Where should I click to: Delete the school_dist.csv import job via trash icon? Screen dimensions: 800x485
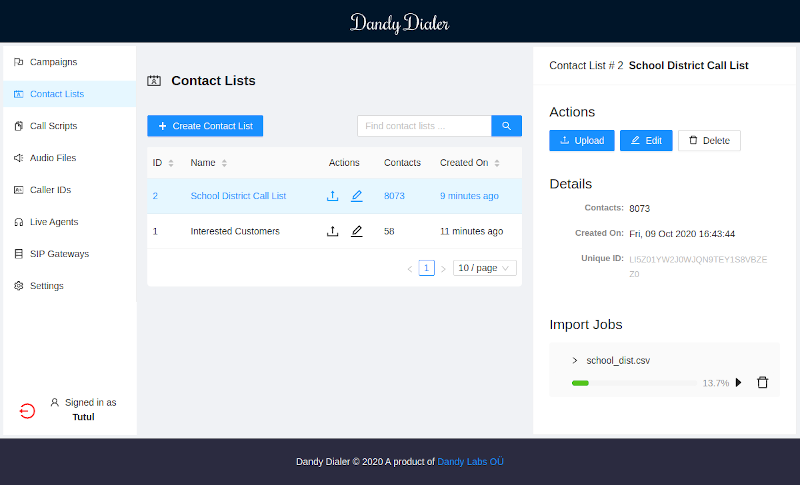point(762,382)
